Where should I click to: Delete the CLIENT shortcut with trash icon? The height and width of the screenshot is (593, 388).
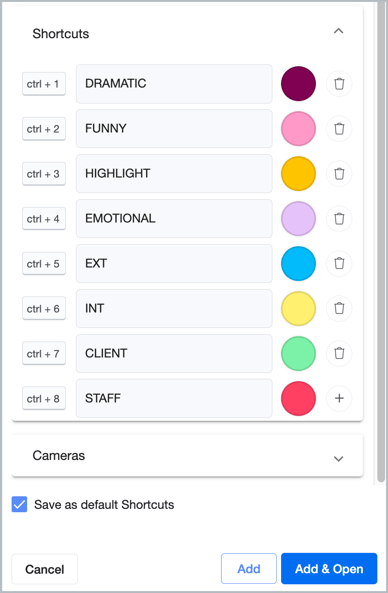339,353
